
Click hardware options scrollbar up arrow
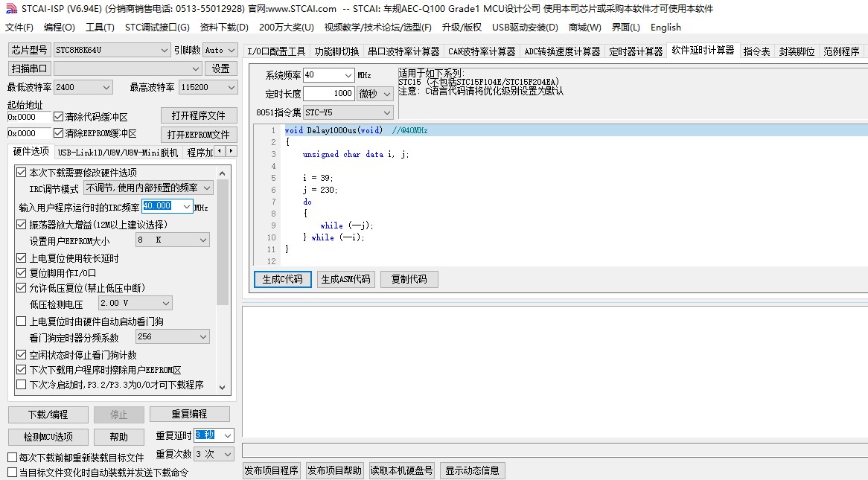[223, 173]
